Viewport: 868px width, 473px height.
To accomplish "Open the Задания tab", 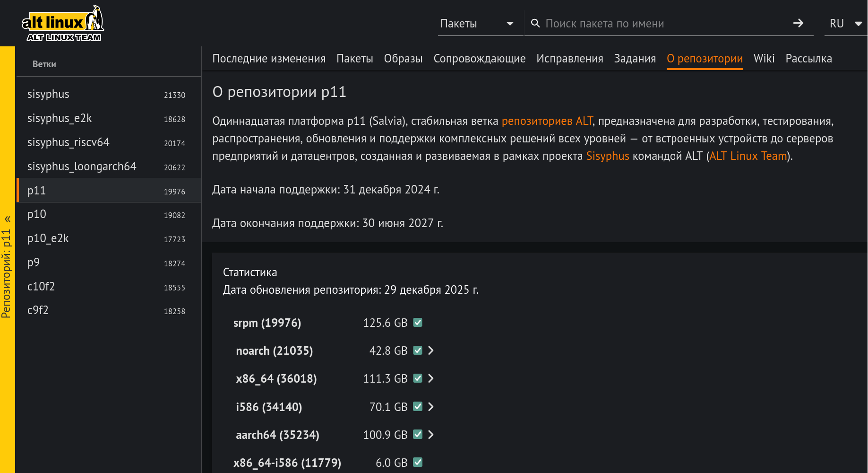I will (x=635, y=59).
